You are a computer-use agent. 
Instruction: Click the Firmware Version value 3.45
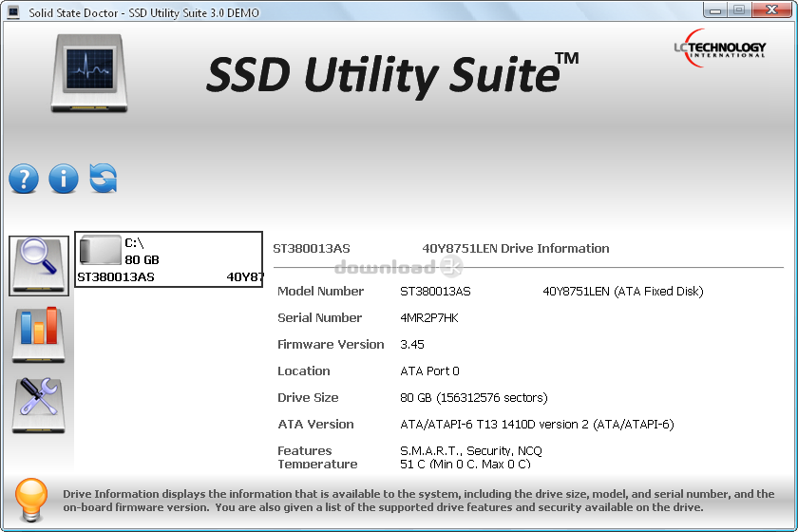click(412, 345)
